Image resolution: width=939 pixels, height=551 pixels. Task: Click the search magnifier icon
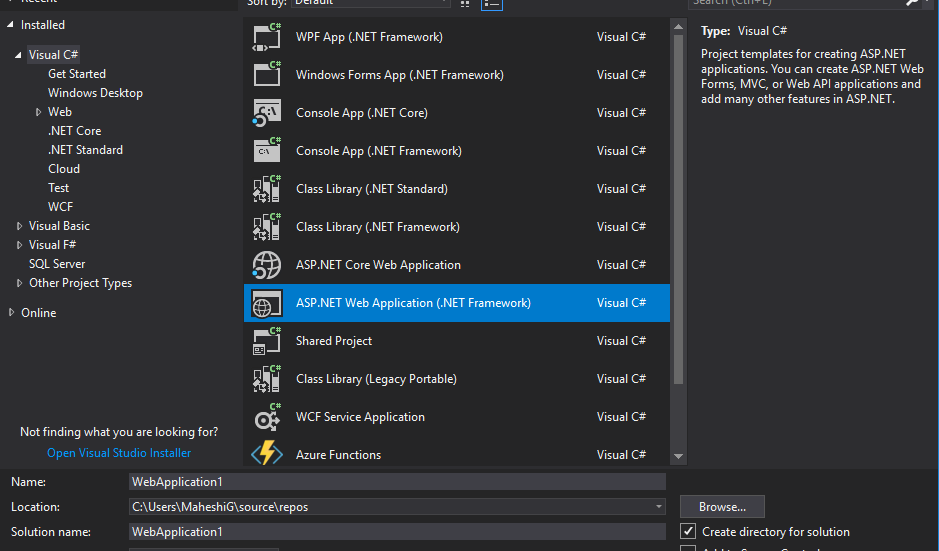pyautogui.click(x=912, y=2)
